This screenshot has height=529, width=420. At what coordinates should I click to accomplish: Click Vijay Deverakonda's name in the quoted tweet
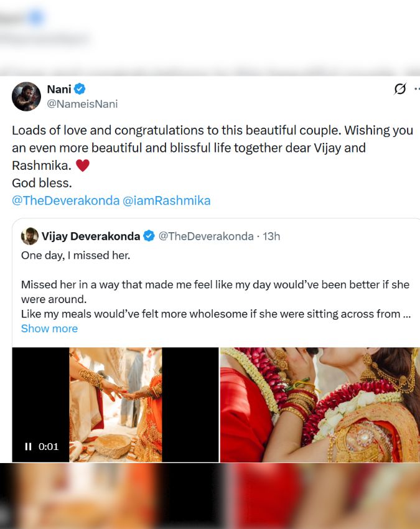[x=90, y=235]
